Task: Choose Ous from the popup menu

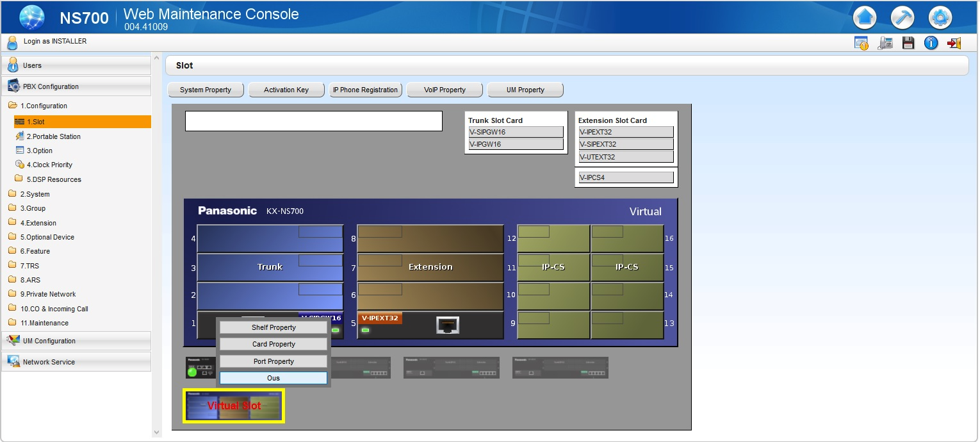Action: coord(274,378)
